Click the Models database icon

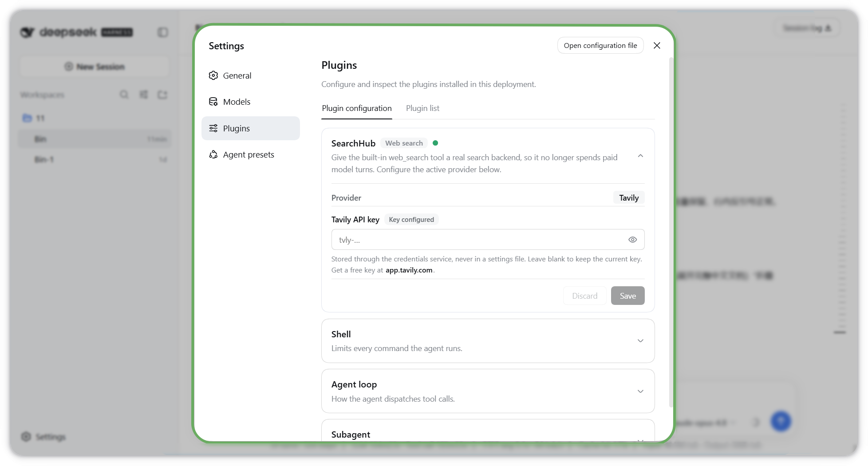pyautogui.click(x=213, y=102)
